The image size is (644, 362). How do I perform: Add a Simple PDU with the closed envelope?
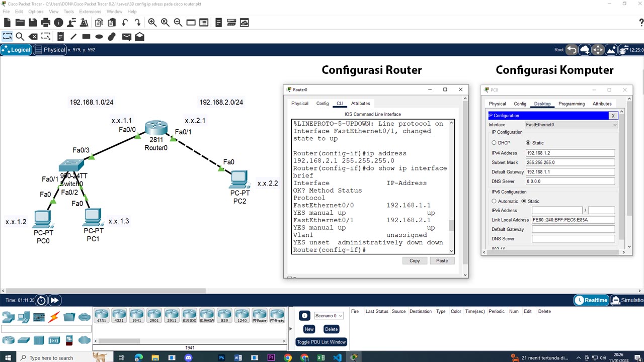pyautogui.click(x=127, y=36)
